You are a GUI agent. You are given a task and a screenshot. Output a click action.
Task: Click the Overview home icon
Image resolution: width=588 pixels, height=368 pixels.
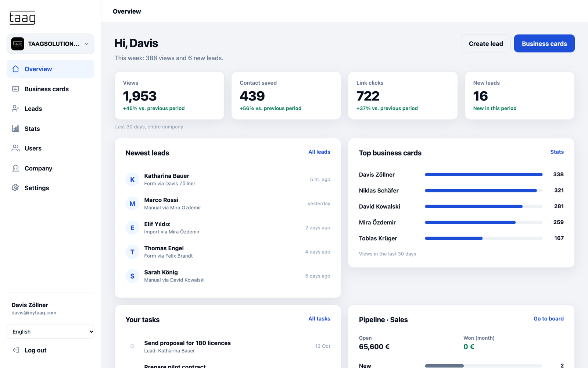[15, 69]
